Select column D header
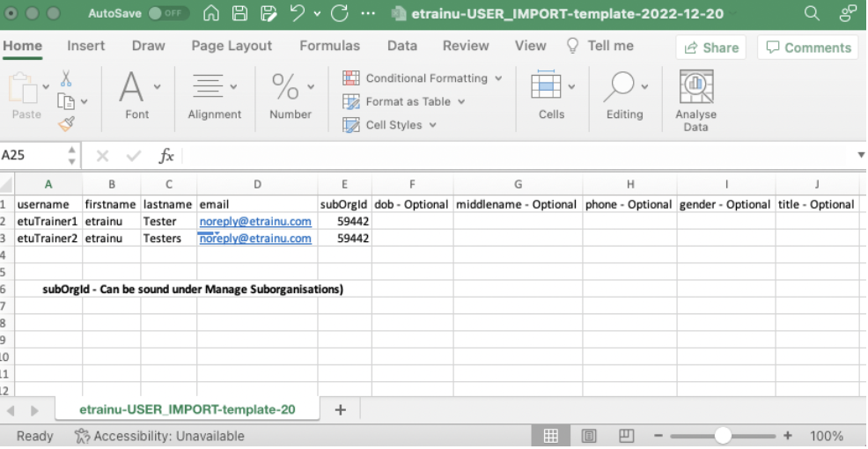Image resolution: width=868 pixels, height=449 pixels. [x=257, y=184]
